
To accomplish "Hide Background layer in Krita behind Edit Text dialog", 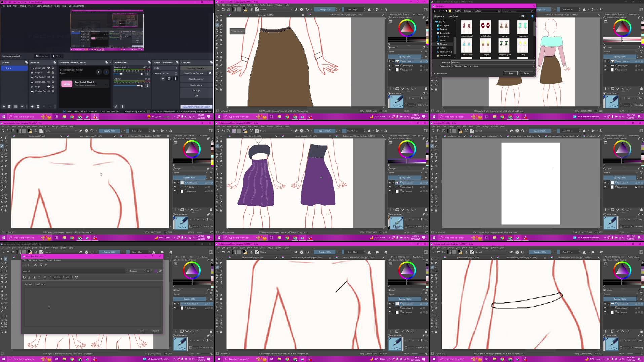I will 175,308.
